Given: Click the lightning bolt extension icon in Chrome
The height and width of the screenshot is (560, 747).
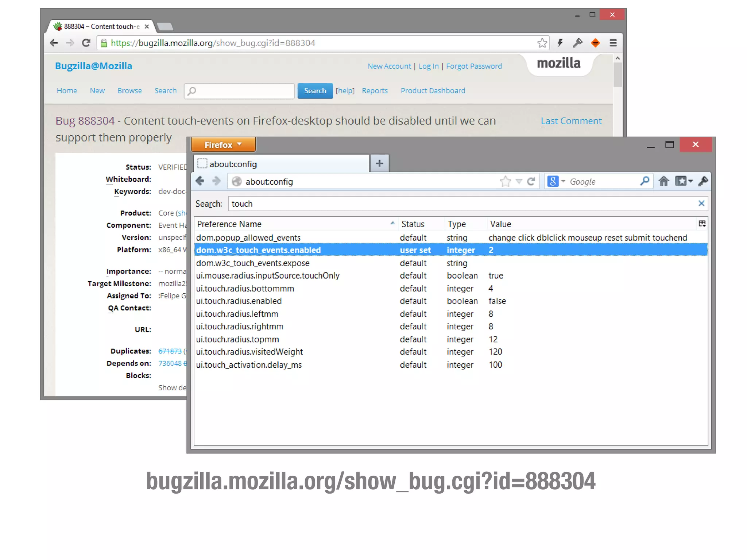Looking at the screenshot, I should (x=560, y=43).
